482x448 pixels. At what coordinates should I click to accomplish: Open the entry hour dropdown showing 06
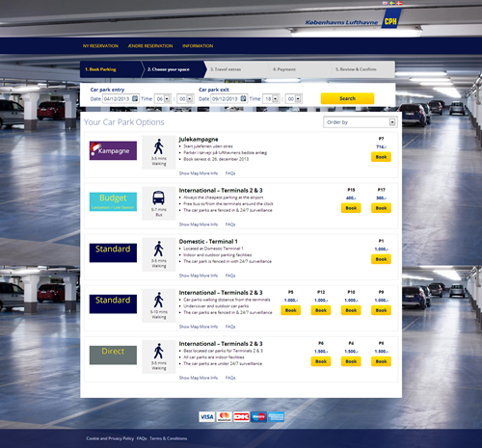pos(163,98)
